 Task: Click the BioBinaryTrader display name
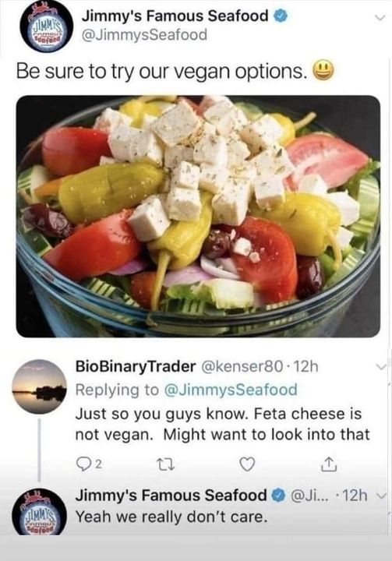(136, 367)
